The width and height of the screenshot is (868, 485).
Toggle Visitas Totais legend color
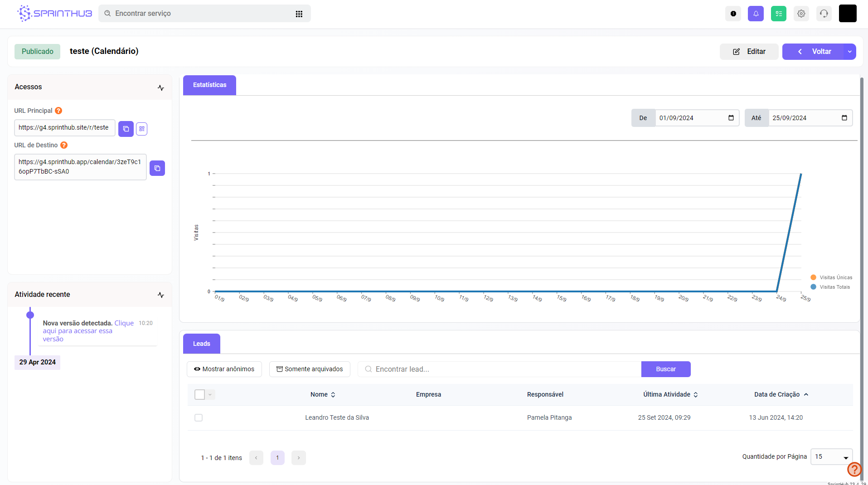point(813,287)
